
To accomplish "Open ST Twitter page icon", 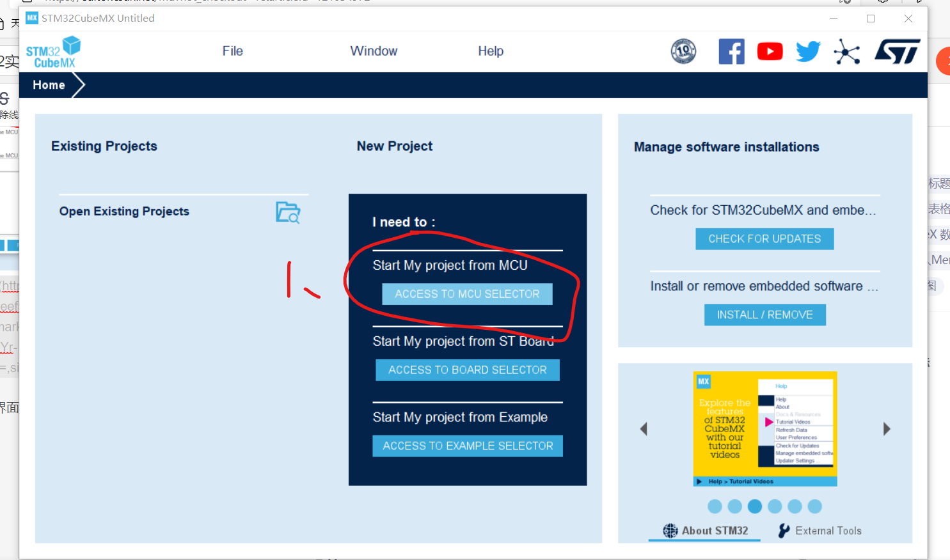I will tap(809, 51).
